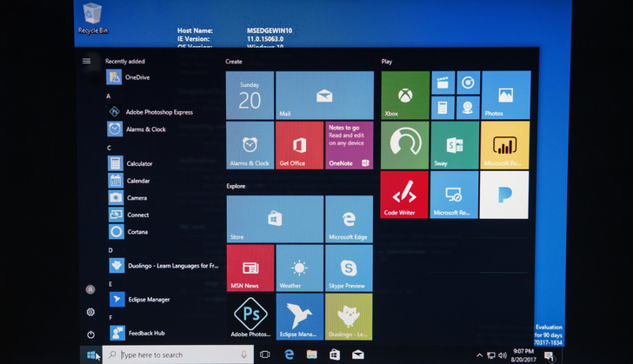The height and width of the screenshot is (364, 633).
Task: Launch Skype Preview tile
Action: [x=349, y=268]
